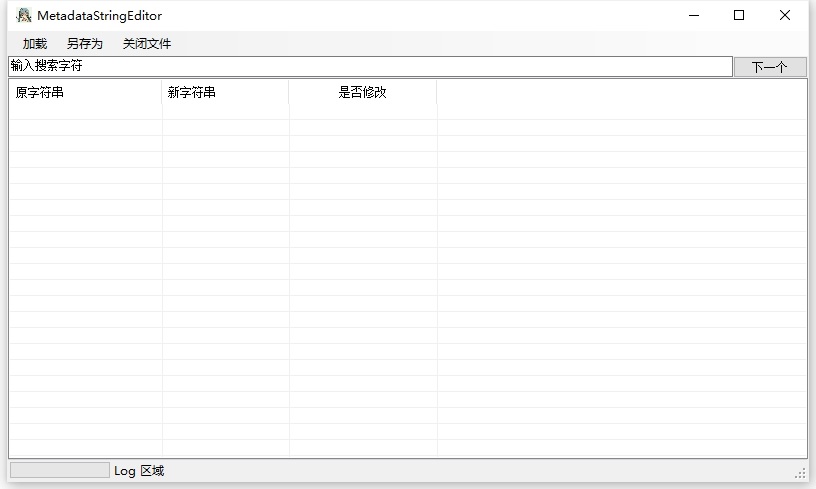The image size is (816, 489).
Task: Click the MetadataStringEditor app icon in title bar
Action: [24, 15]
